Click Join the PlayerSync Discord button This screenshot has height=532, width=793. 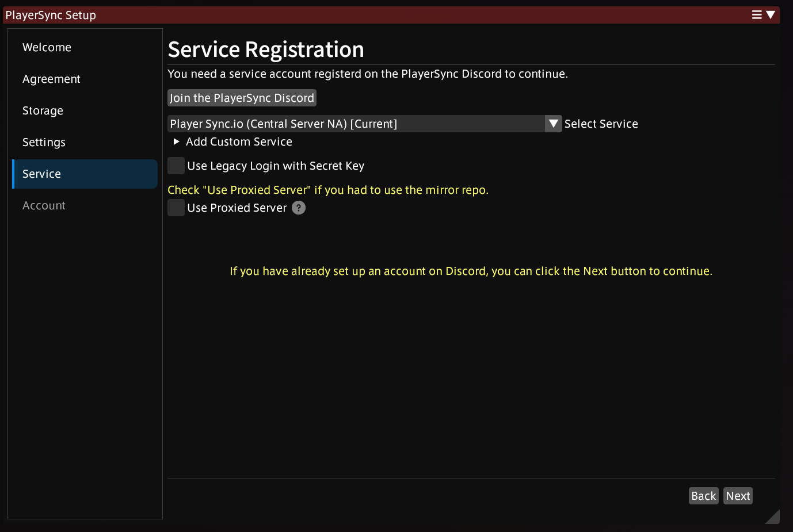(x=242, y=98)
